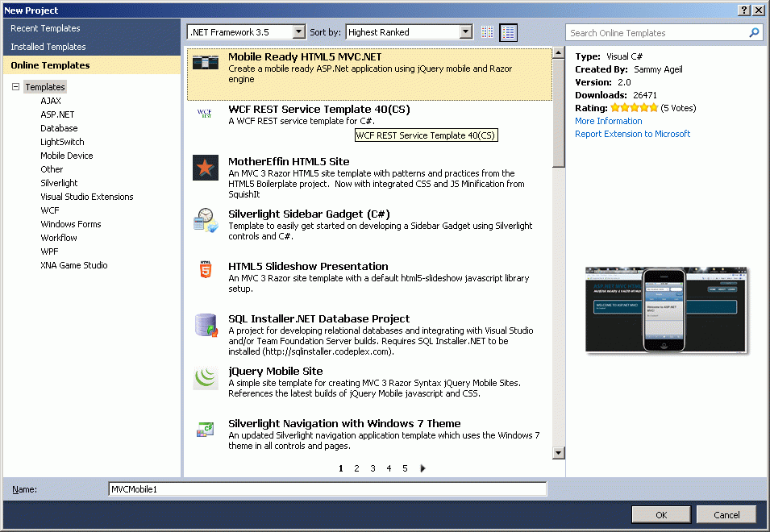Select the LightSwitch category
770x532 pixels.
coord(62,142)
